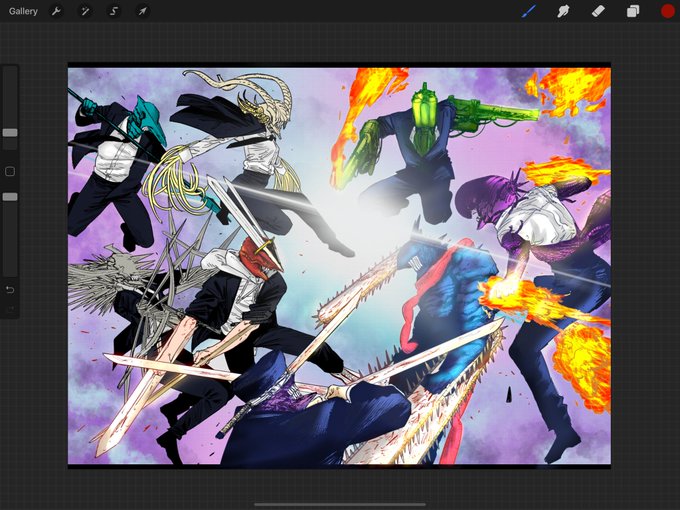Click the brush size slider handle
680x510 pixels.
tap(10, 133)
